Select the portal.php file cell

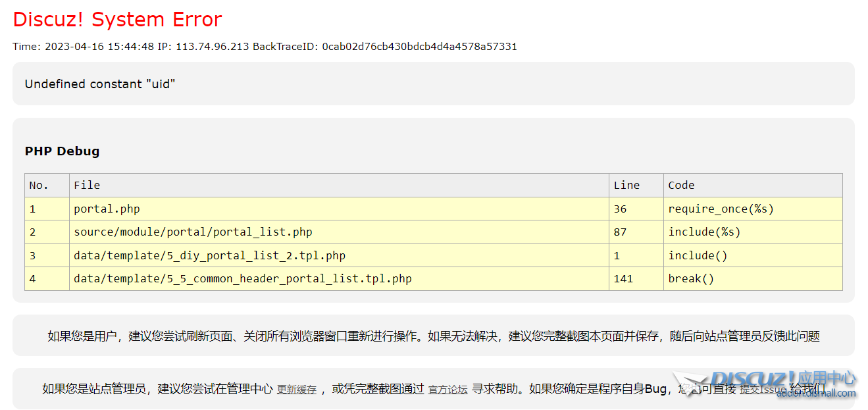(107, 209)
